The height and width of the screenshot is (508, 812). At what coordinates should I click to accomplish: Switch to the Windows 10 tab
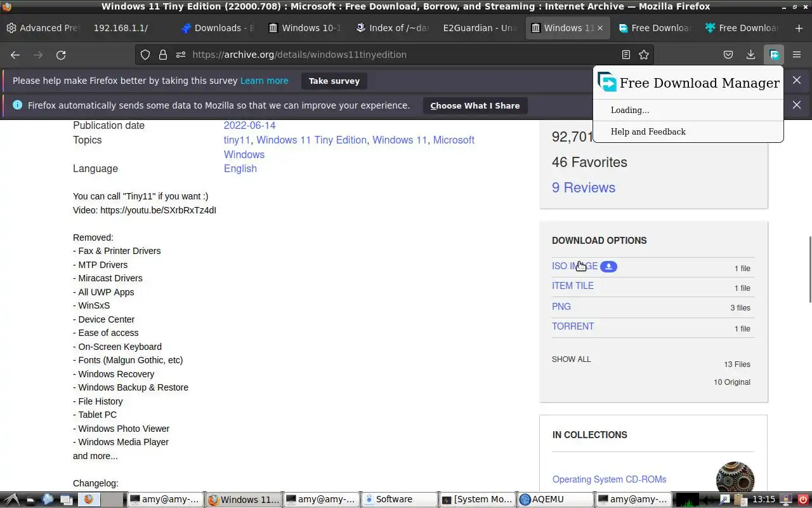pos(304,28)
